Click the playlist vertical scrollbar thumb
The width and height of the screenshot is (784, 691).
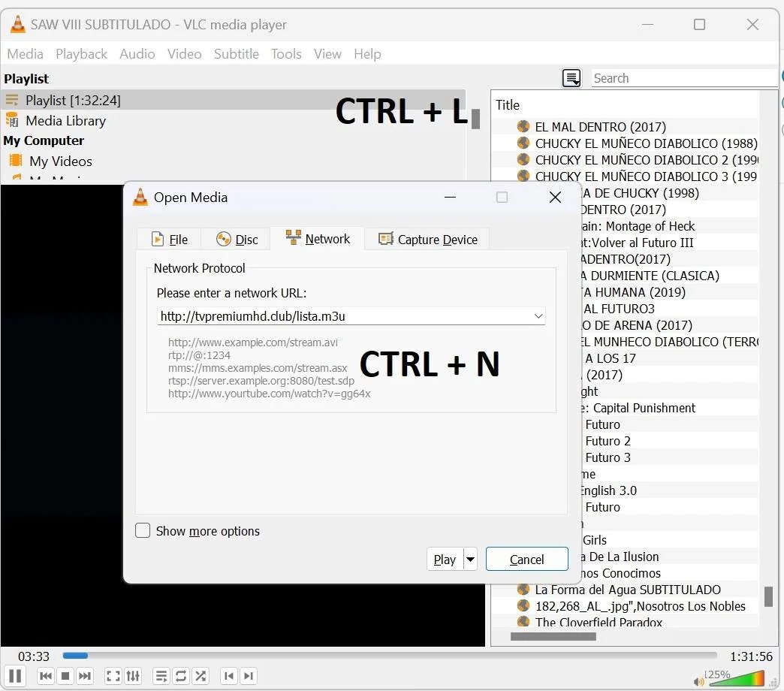769,596
